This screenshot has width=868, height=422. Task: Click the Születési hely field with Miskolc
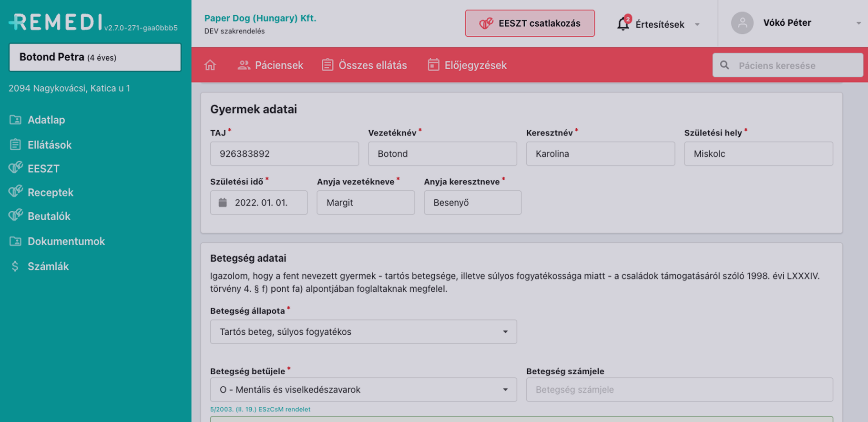click(x=758, y=154)
